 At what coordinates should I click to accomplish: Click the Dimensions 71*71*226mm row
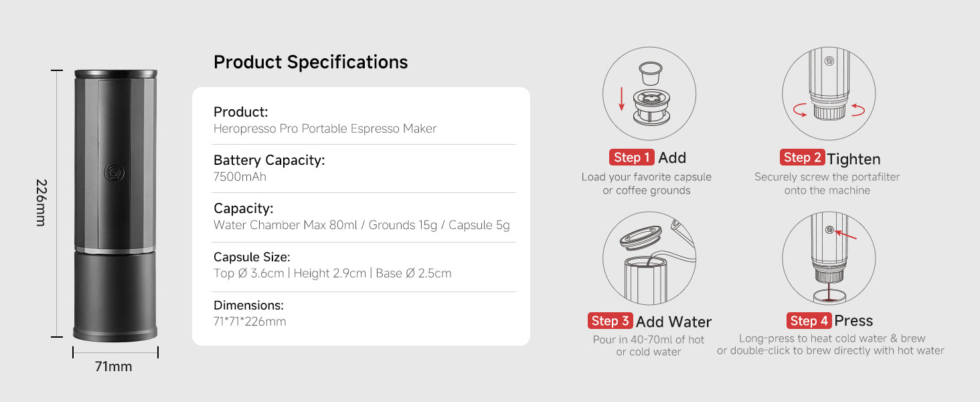tap(365, 313)
